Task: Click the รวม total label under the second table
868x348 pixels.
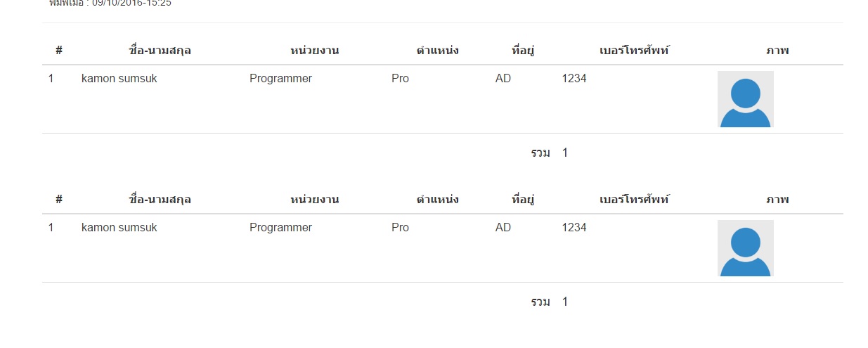Action: coord(540,302)
